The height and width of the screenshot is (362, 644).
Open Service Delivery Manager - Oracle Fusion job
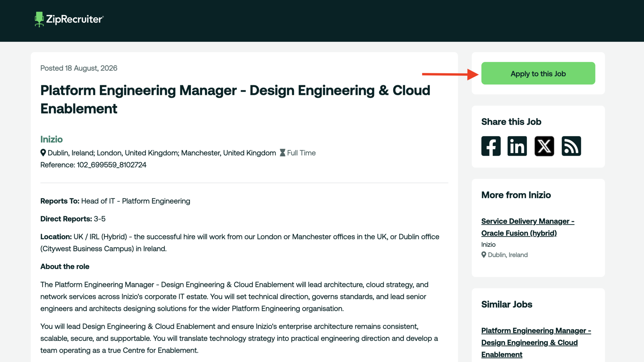click(528, 227)
